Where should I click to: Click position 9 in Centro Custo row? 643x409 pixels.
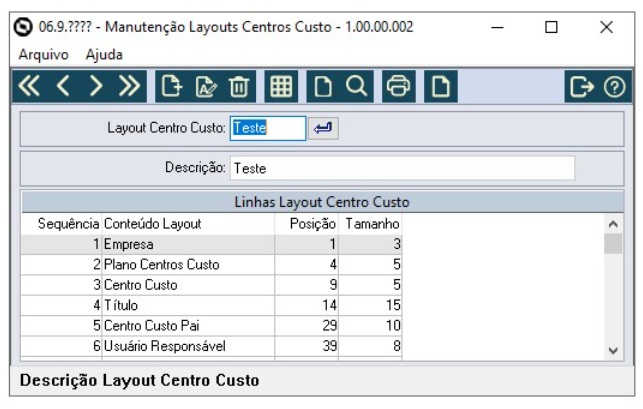point(306,285)
